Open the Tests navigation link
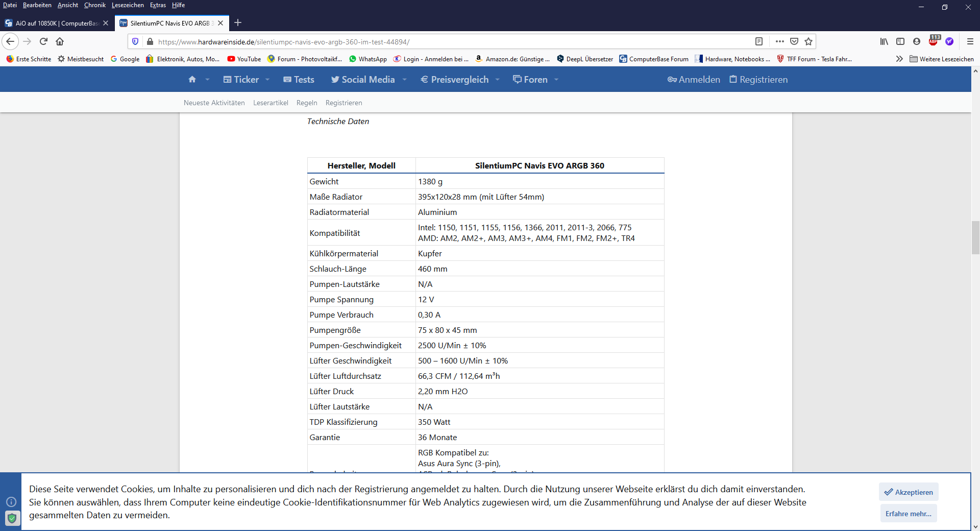This screenshot has width=980, height=531. click(299, 80)
